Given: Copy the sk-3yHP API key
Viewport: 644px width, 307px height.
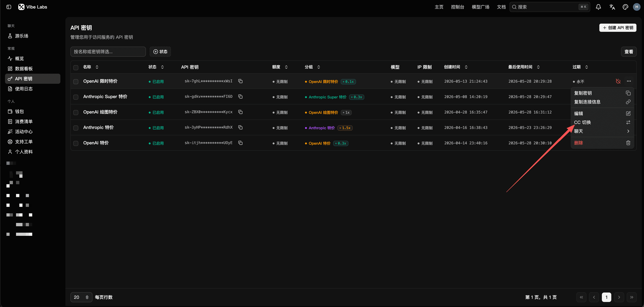Looking at the screenshot, I should [x=240, y=128].
